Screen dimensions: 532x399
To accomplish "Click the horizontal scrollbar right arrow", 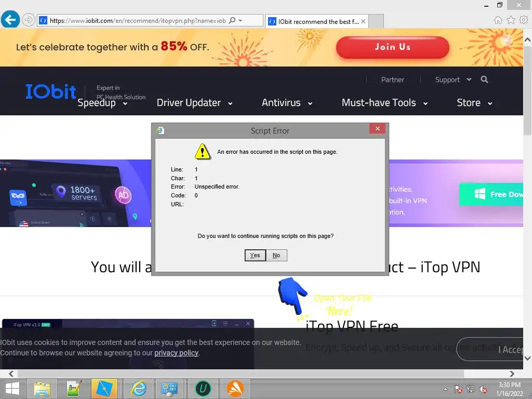I will coord(512,374).
